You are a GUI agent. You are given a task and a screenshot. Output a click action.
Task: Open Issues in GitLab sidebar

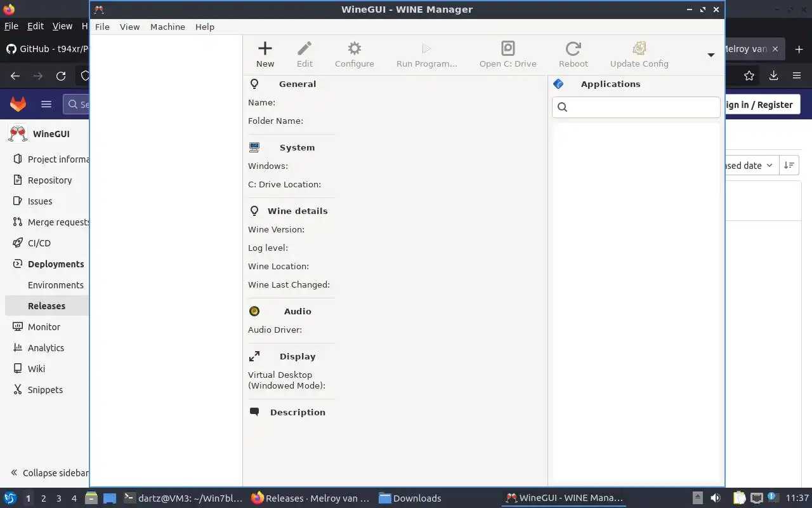point(40,201)
